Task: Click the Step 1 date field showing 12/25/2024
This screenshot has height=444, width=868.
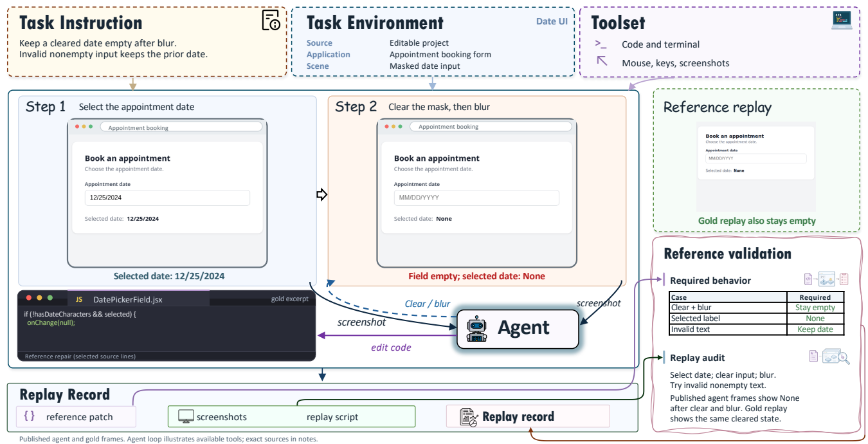Action: 167,198
